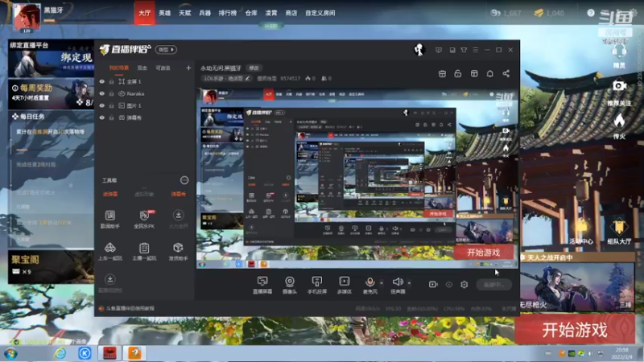Click large 开始游戏 button in game

click(x=574, y=330)
